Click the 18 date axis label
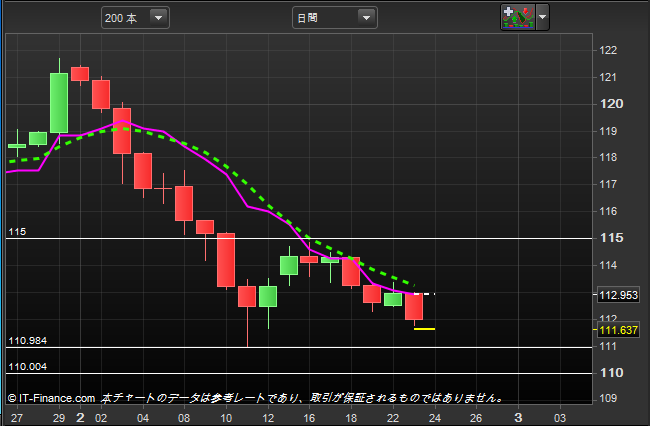 [x=351, y=418]
